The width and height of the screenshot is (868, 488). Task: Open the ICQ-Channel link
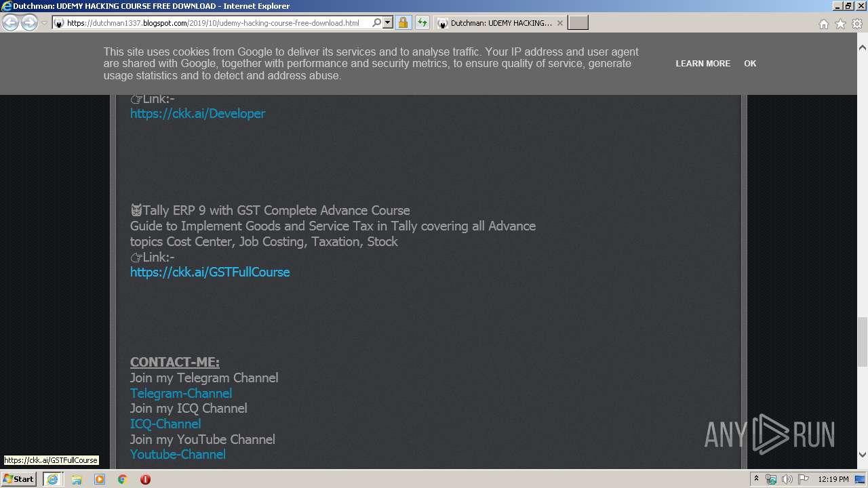coord(165,424)
